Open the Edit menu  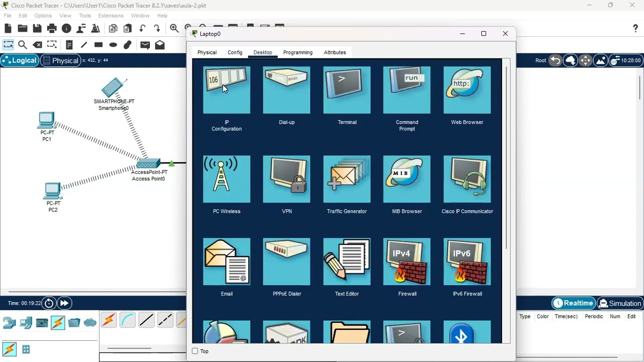[23, 16]
